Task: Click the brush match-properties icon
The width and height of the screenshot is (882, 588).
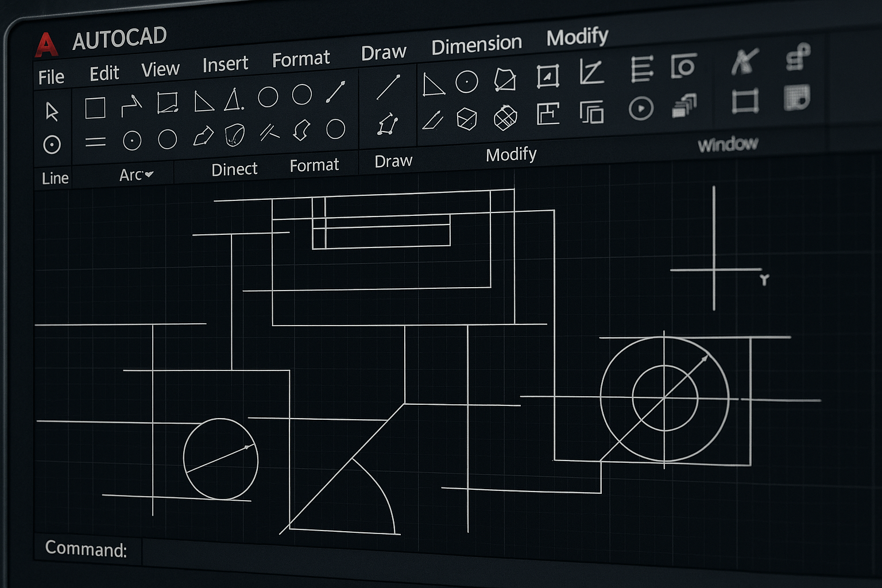Action: pyautogui.click(x=745, y=61)
